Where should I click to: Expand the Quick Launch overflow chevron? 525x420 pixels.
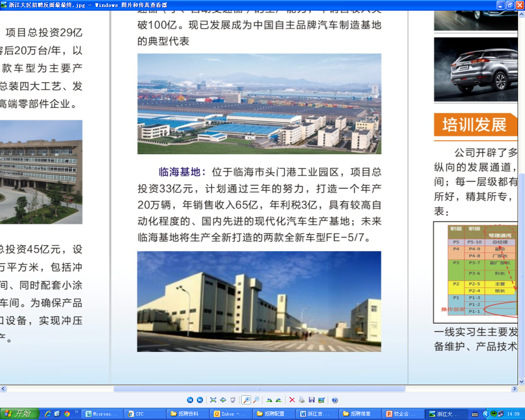76,412
